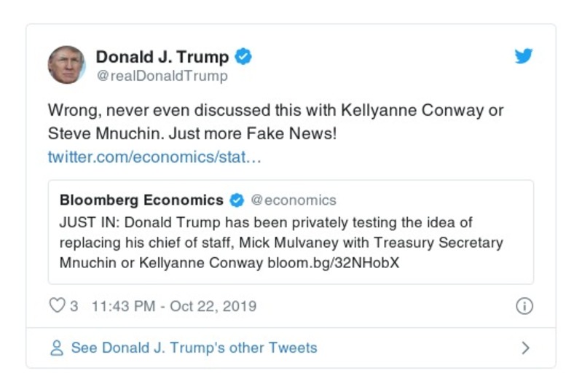Click the right chevron arrow in the footer
The image size is (582, 392).
tap(525, 348)
